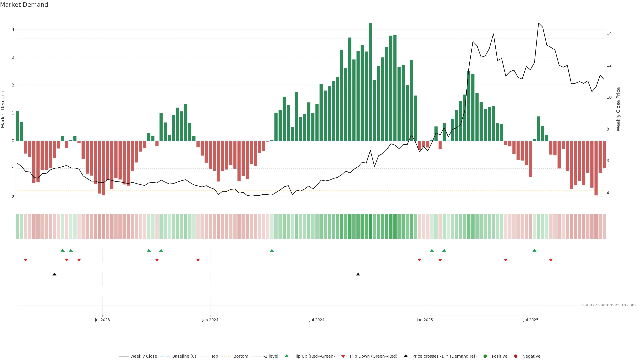
Task: Click the black price-cross marker after Jul 2024
Action: click(358, 274)
